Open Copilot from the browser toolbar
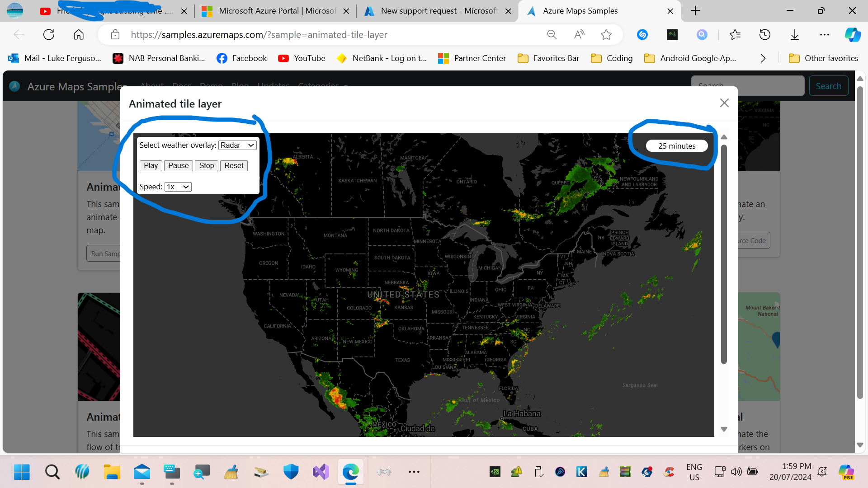Image resolution: width=868 pixels, height=488 pixels. [854, 34]
